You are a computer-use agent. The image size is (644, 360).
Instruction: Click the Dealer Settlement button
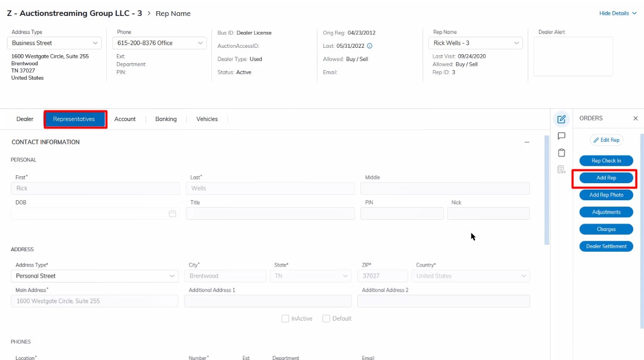tap(606, 246)
